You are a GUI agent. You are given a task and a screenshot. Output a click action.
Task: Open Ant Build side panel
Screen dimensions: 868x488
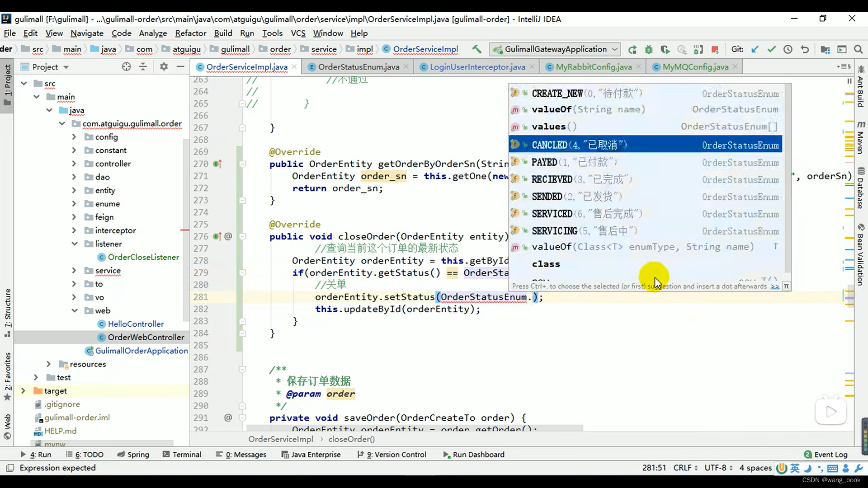[860, 87]
